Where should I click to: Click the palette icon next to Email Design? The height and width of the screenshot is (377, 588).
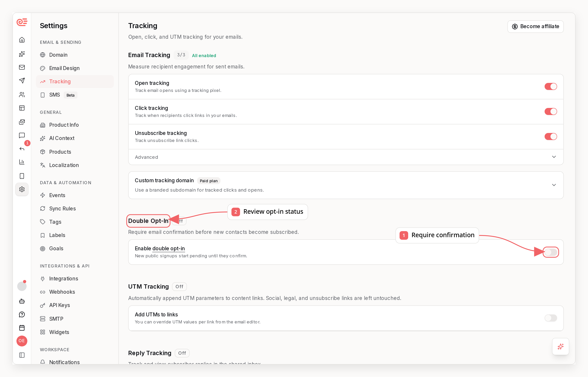[43, 68]
